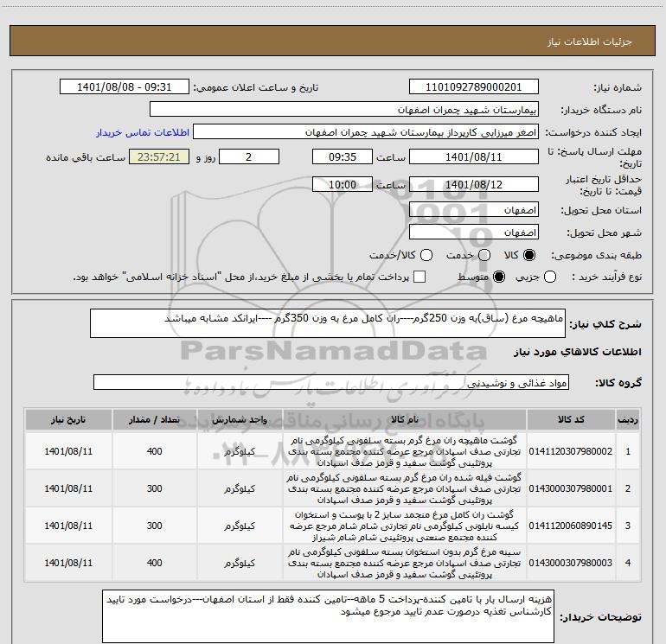
Task: Click product code 0141120307980002
Action: pyautogui.click(x=571, y=451)
